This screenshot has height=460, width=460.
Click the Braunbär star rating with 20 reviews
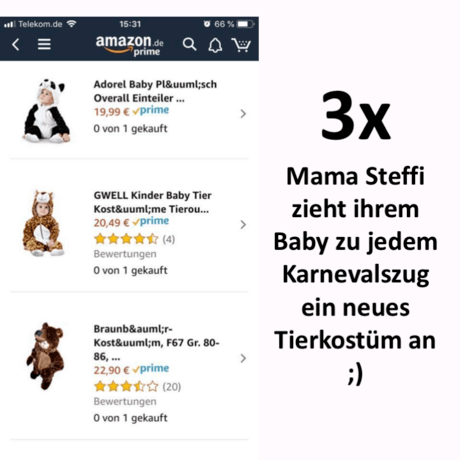pyautogui.click(x=137, y=386)
